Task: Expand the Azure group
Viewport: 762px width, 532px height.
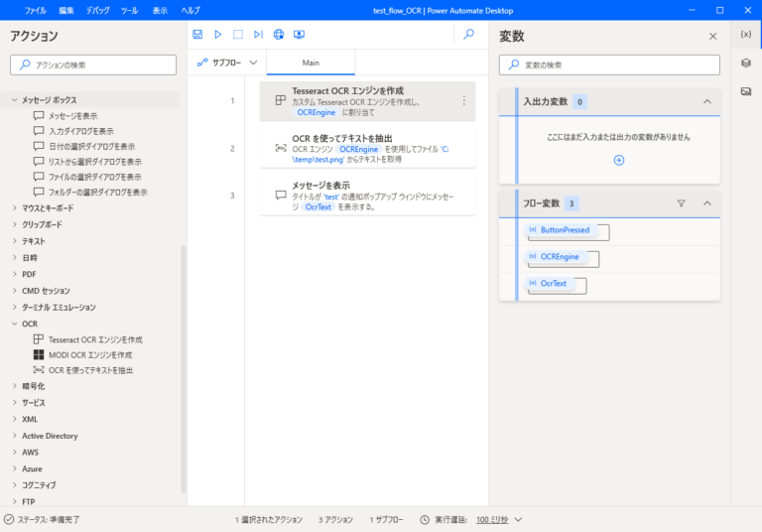Action: (15, 468)
